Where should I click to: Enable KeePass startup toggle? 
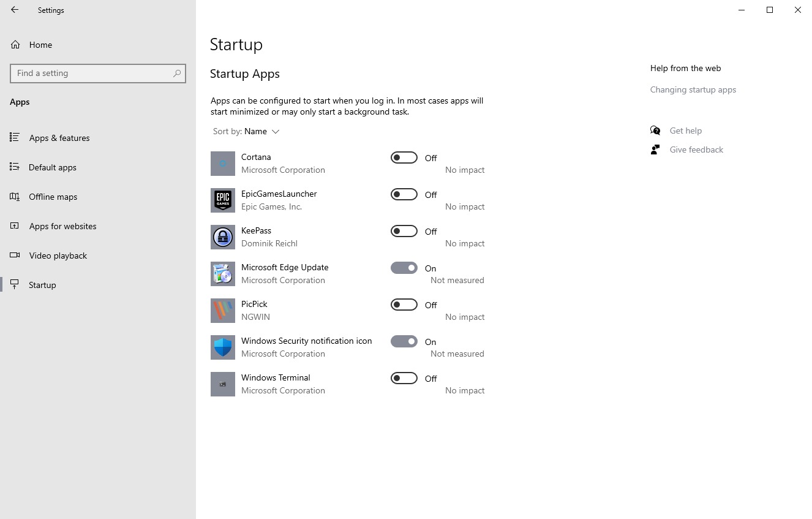[404, 231]
